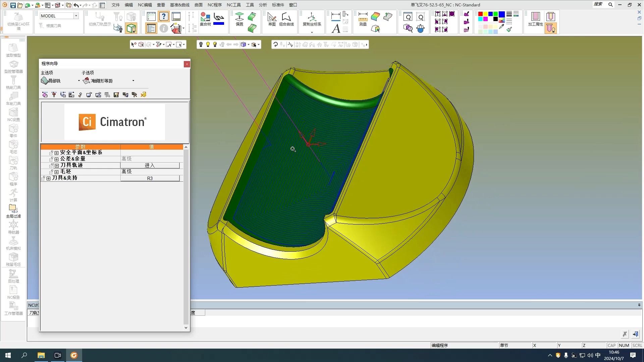Select the 偏置 offset tool
The width and height of the screenshot is (644, 362).
click(239, 19)
